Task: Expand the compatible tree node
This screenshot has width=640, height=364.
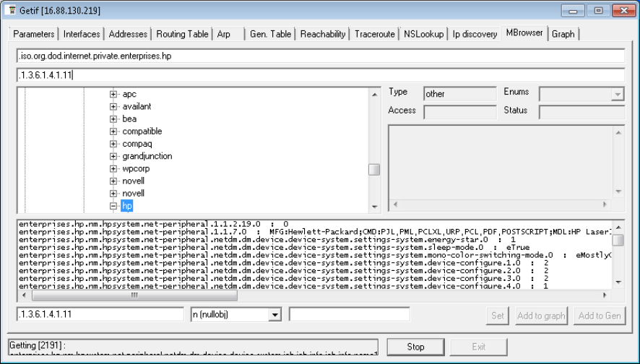Action: [113, 131]
